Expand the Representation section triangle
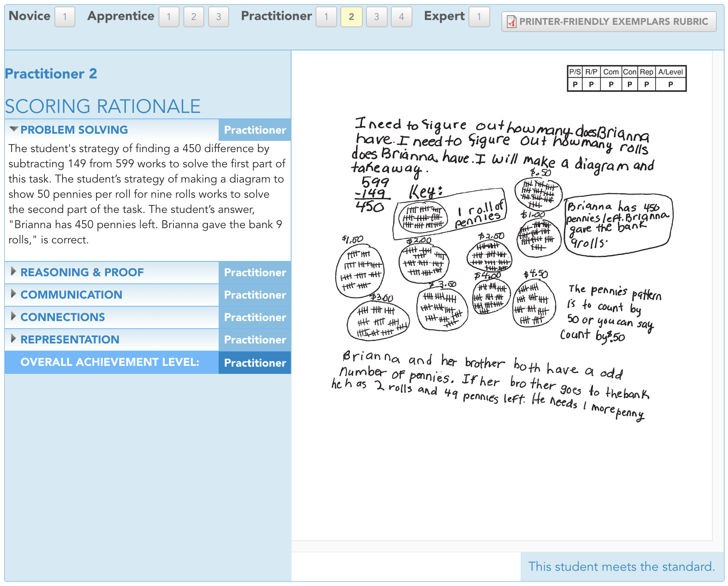The height and width of the screenshot is (586, 728). tap(14, 339)
